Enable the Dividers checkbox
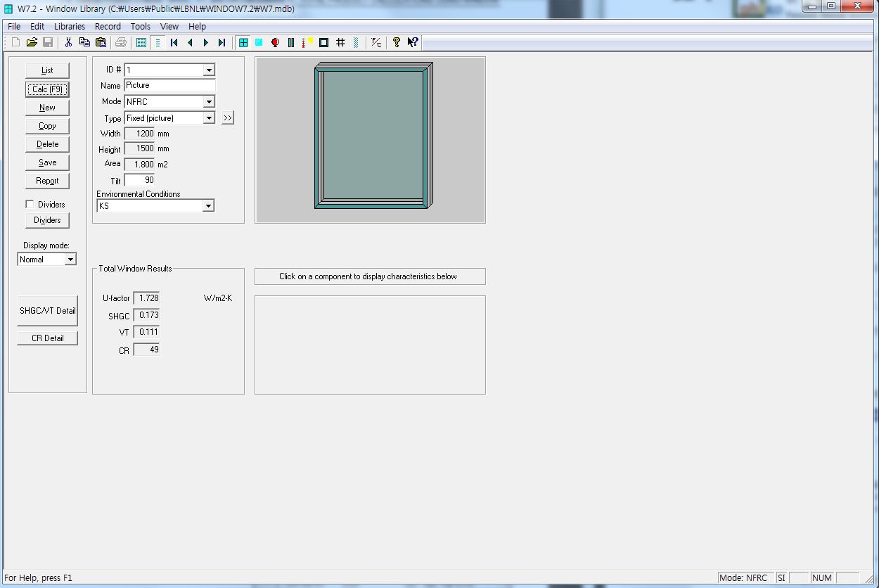Image resolution: width=879 pixels, height=588 pixels. coord(30,204)
